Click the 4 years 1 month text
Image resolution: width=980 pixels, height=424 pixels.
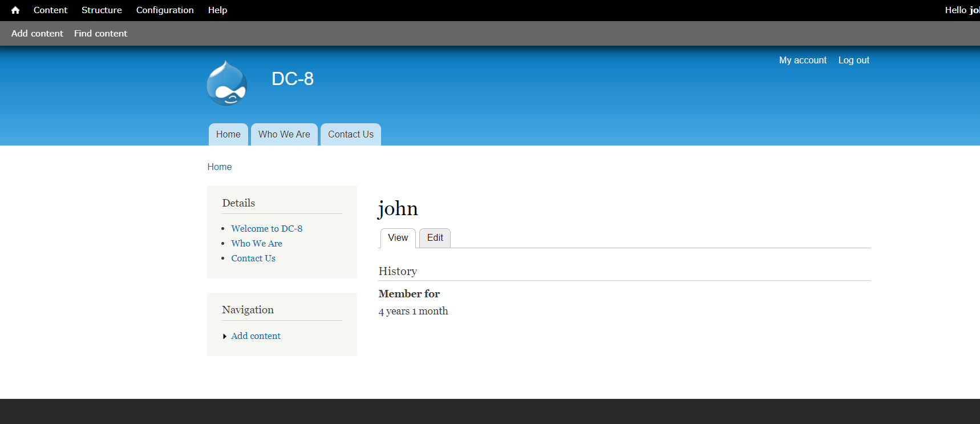tap(414, 311)
